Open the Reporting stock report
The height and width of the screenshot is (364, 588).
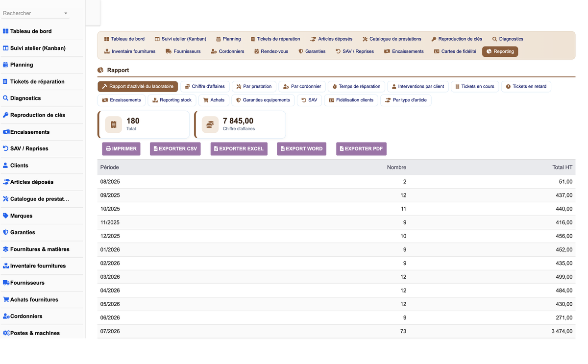point(171,100)
